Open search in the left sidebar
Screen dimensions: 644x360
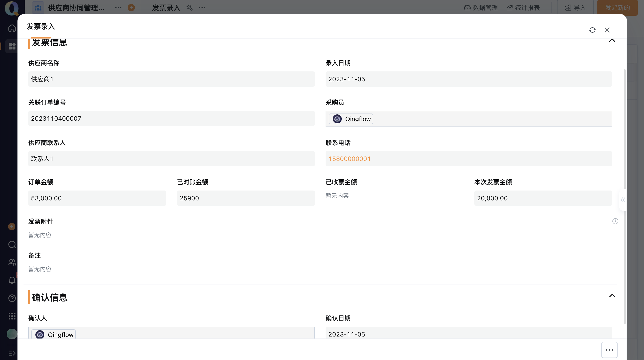pos(12,244)
